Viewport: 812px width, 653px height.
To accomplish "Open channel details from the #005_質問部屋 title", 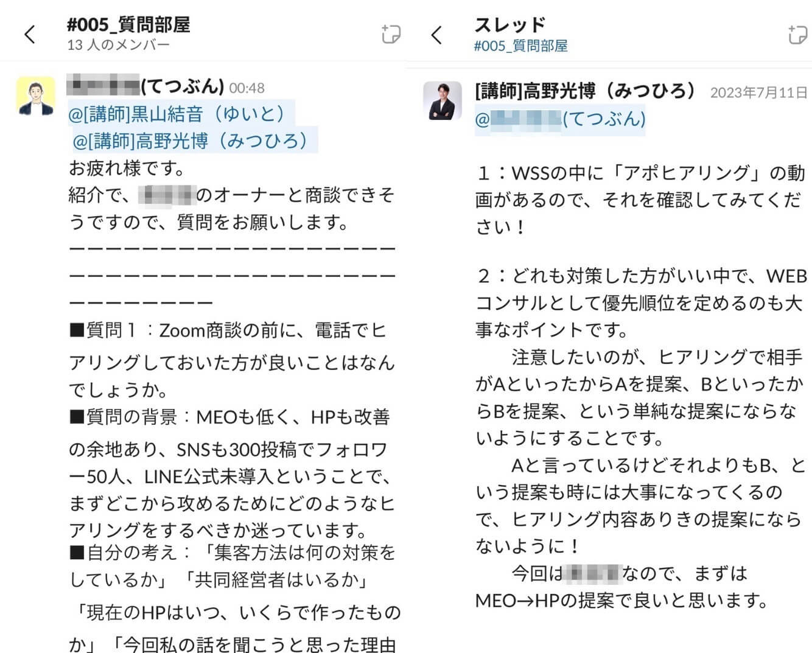I will 128,24.
